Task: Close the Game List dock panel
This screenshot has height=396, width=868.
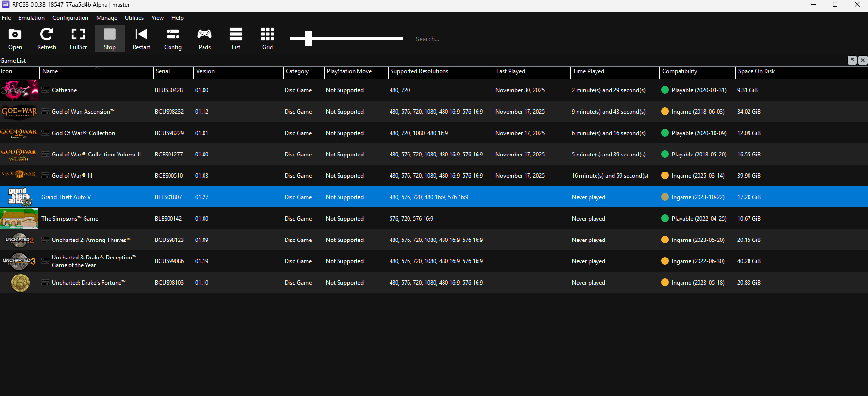Action: (x=863, y=60)
